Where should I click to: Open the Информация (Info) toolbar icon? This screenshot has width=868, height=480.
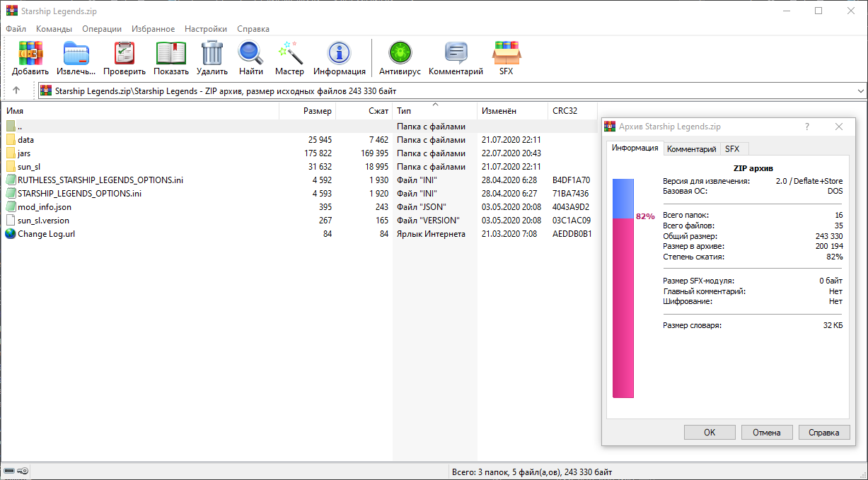(340, 53)
